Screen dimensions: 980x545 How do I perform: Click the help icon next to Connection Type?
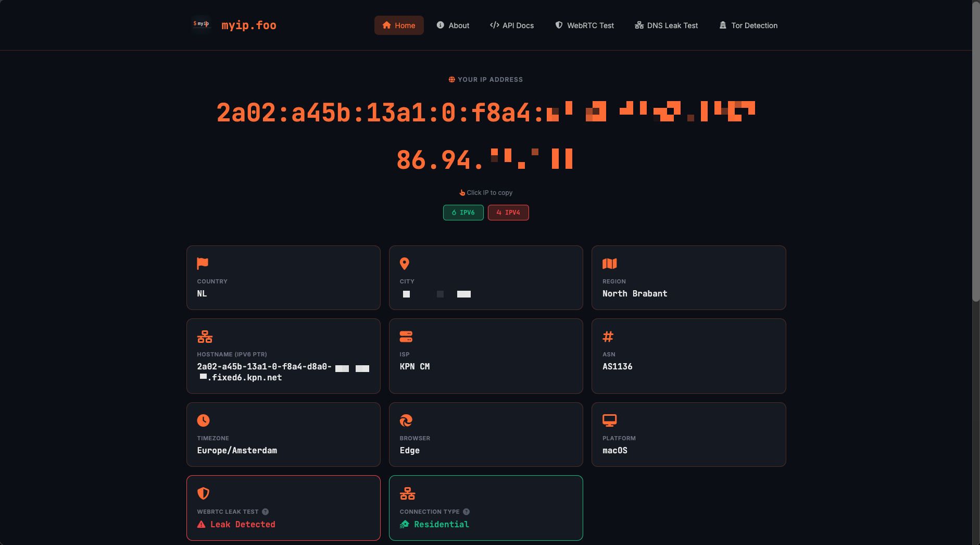pos(466,512)
